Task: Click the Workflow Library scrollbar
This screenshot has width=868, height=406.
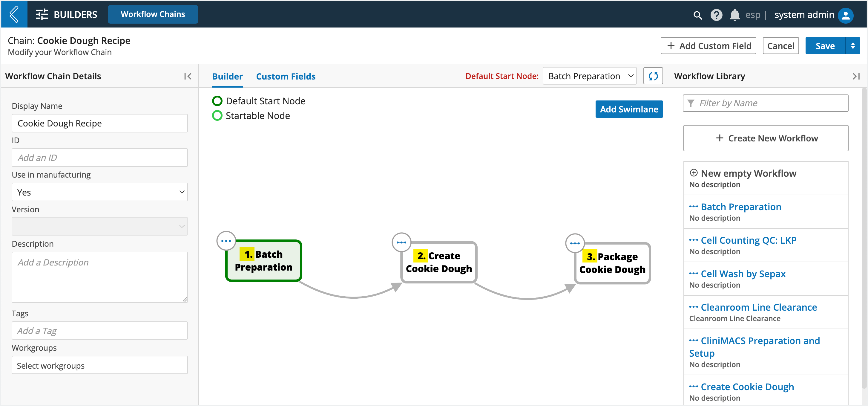Action: coord(864,238)
